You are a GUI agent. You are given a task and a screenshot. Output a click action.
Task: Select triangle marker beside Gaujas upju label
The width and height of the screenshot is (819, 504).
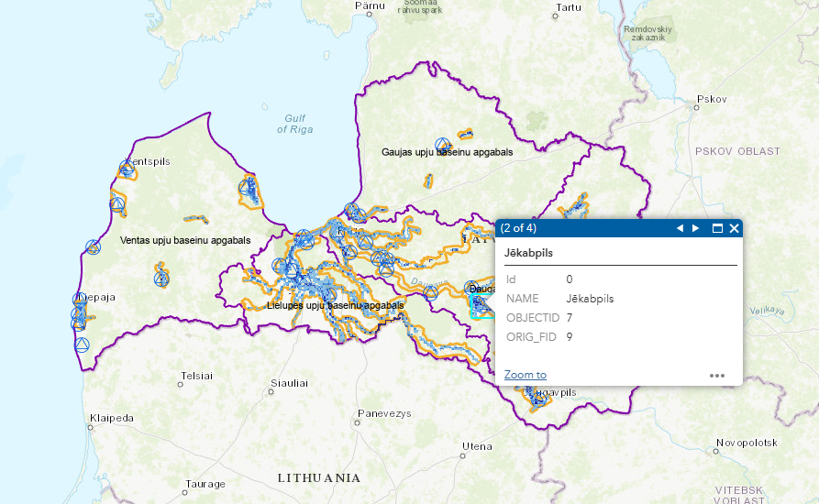coord(443,145)
